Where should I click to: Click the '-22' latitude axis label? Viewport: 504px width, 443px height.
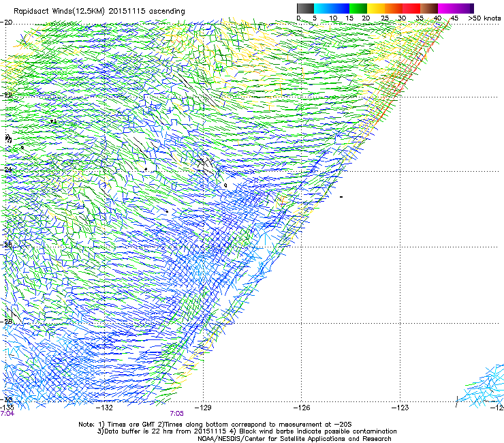pyautogui.click(x=6, y=95)
